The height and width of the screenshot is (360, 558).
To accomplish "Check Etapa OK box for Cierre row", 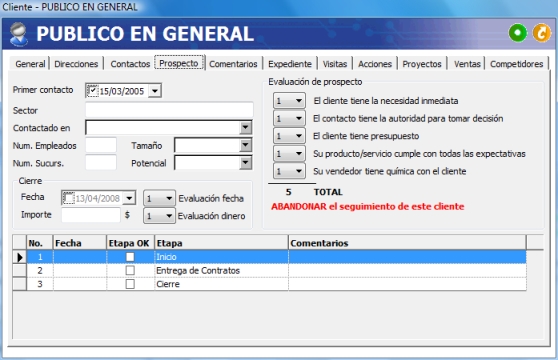I will 130,284.
